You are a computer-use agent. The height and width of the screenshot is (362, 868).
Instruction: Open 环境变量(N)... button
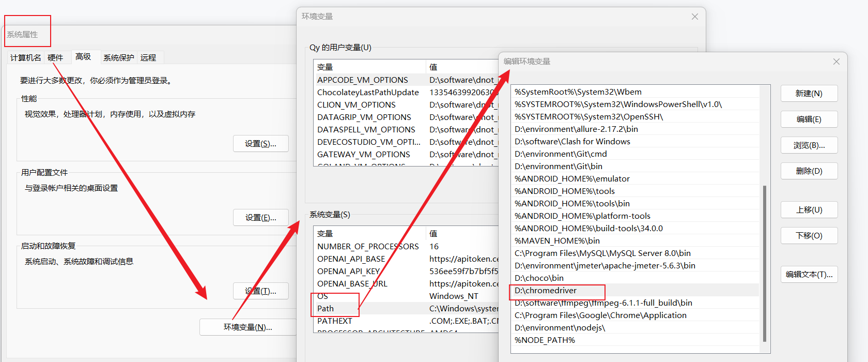coord(247,327)
